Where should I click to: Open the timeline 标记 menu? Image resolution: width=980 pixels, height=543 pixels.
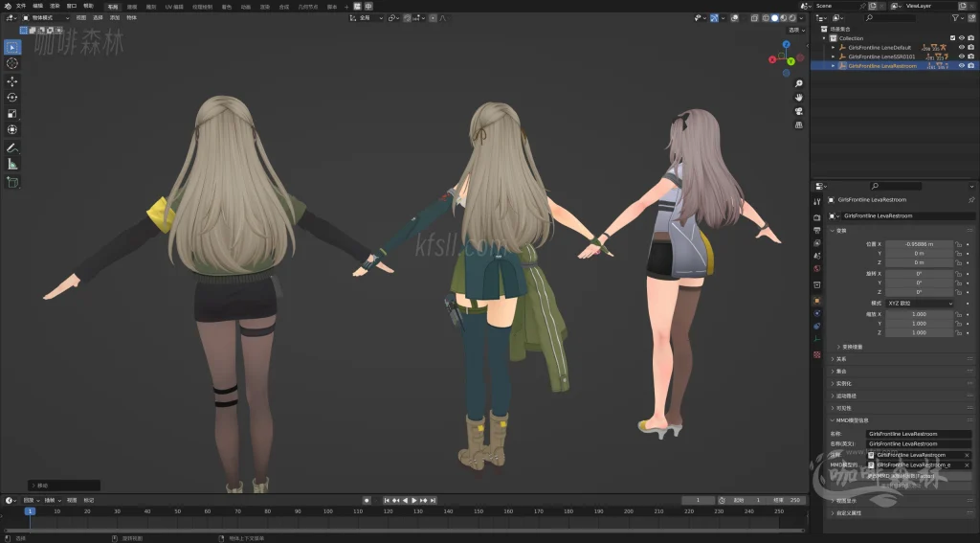[89, 501]
